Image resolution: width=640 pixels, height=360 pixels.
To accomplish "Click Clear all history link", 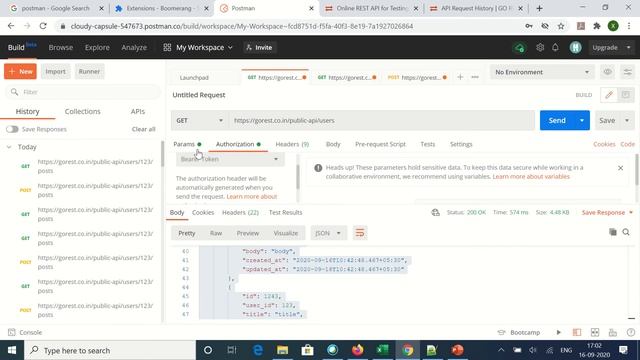I will coord(144,129).
